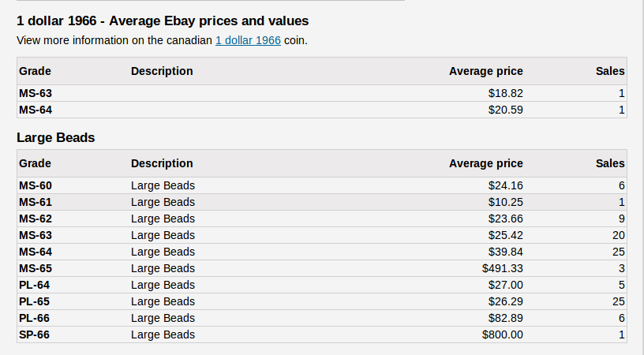Viewport: 644px width, 355px height.
Task: Click the PL-65 Large Beads description
Action: point(163,301)
